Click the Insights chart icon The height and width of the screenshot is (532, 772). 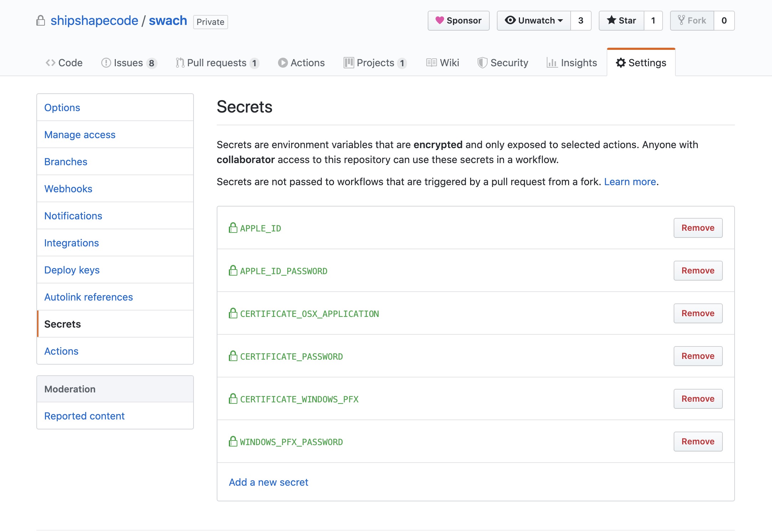(553, 63)
